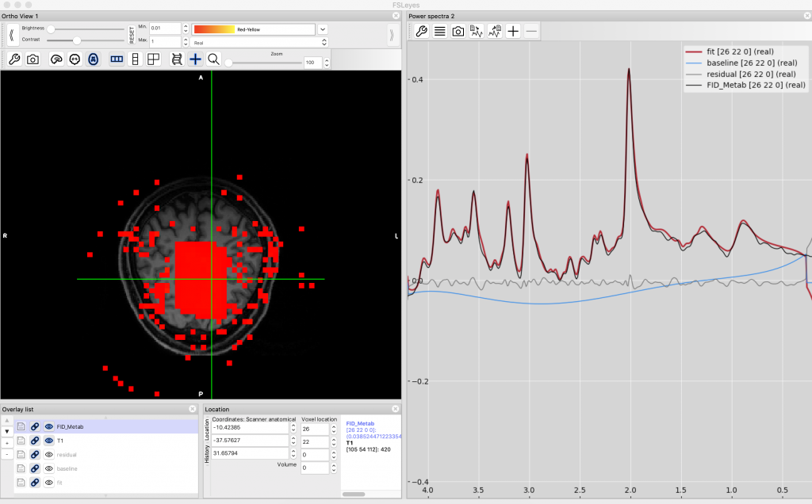This screenshot has height=504, width=812.
Task: Open the Power spectra plot settings wrench
Action: (420, 31)
